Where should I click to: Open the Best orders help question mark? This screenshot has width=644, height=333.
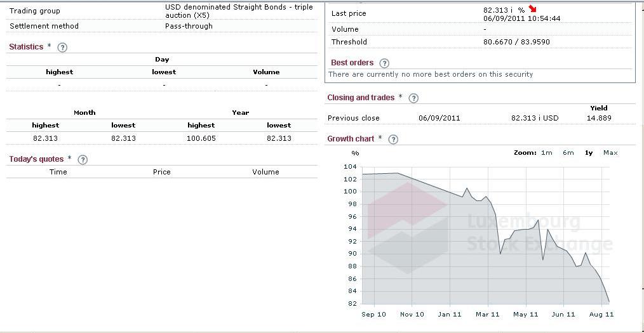(384, 63)
